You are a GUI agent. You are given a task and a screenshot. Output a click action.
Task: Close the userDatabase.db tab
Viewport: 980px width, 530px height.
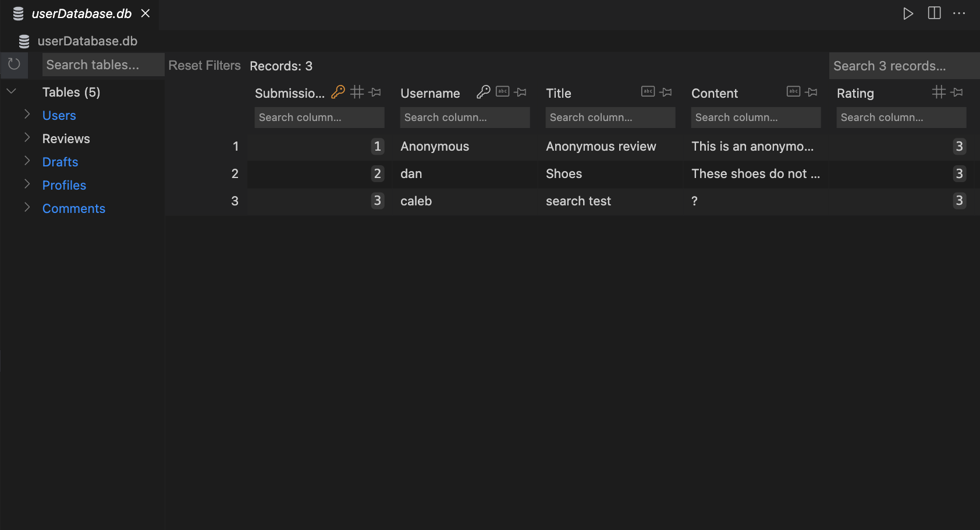[x=145, y=13]
